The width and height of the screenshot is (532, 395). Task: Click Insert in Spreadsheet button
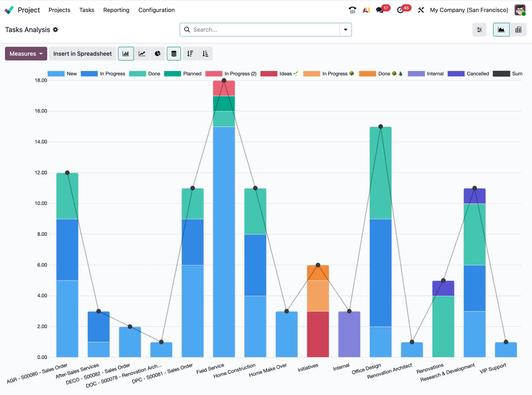click(82, 53)
